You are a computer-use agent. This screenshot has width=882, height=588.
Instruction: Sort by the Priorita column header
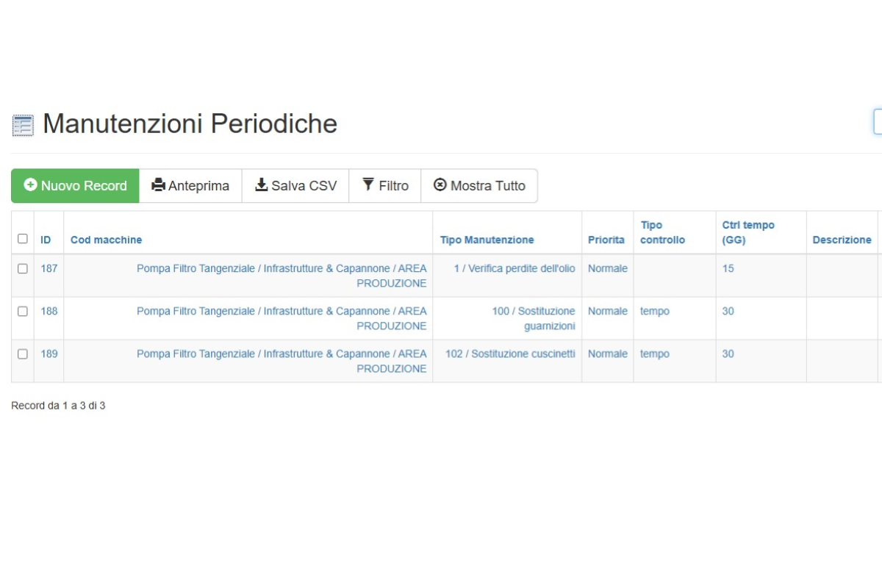[x=606, y=240]
